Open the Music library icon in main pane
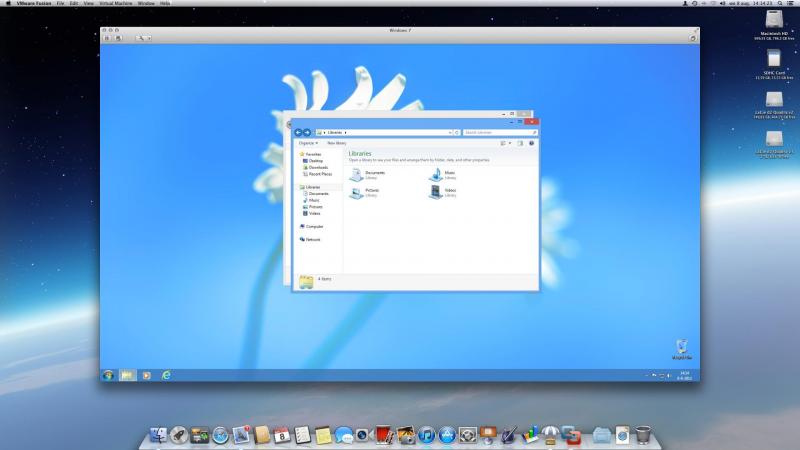Image resolution: width=800 pixels, height=450 pixels. (435, 175)
